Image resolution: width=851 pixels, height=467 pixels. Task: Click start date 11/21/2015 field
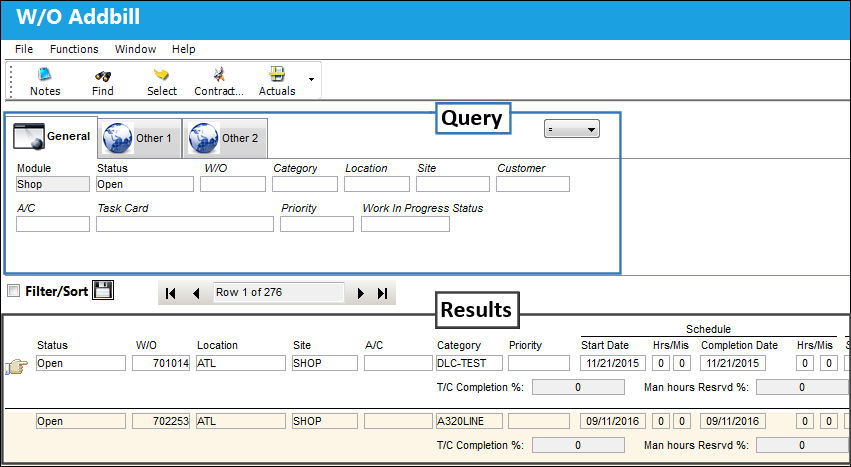tap(612, 363)
